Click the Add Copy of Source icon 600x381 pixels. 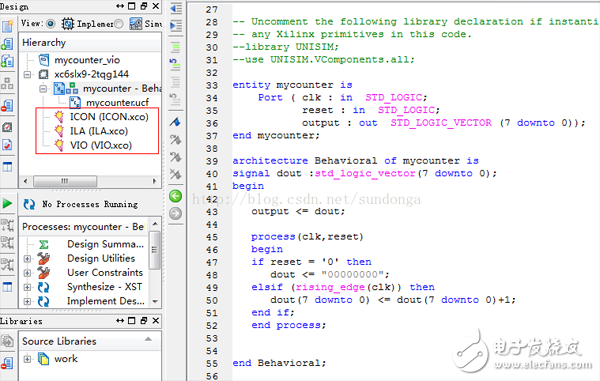(x=7, y=61)
